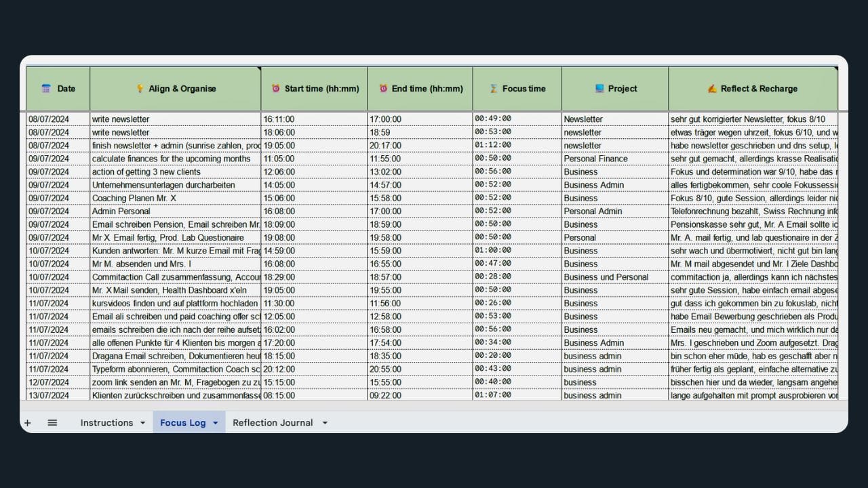Switch to the Instructions sheet tab
Viewport: 868px width, 488px height.
point(106,423)
